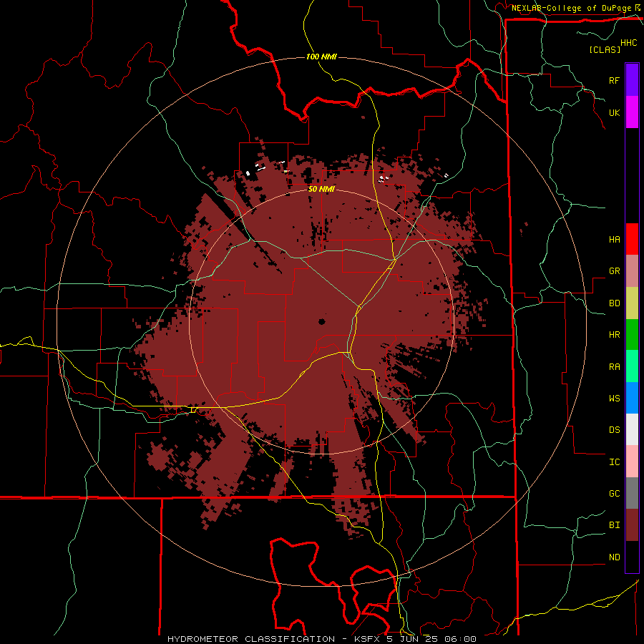Click the NEXLAB-College of DuPage credit
644x644 pixels.
[572, 8]
